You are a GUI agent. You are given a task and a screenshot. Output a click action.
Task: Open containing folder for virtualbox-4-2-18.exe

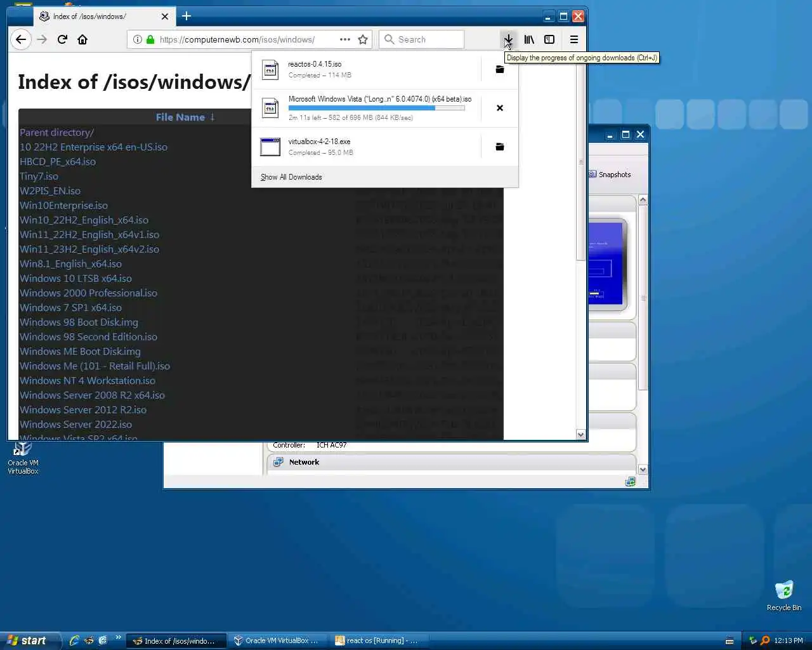point(500,147)
